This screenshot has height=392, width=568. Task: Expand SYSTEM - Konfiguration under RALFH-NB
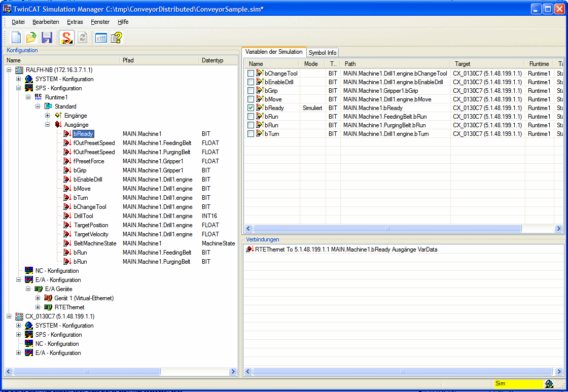(18, 79)
